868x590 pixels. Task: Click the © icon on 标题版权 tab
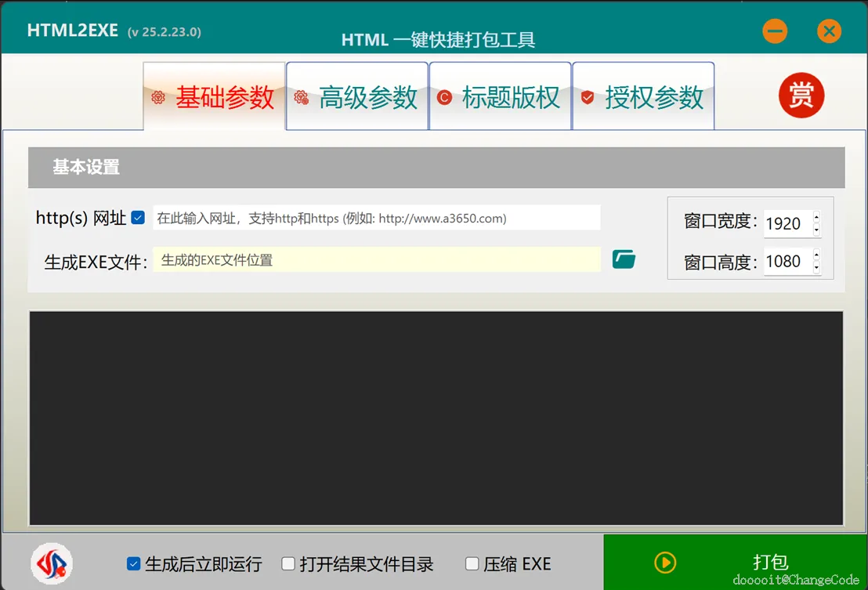[443, 96]
